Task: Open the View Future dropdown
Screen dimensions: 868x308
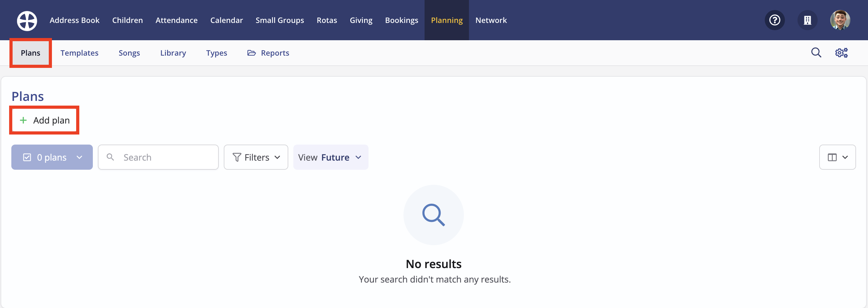Action: pos(330,157)
